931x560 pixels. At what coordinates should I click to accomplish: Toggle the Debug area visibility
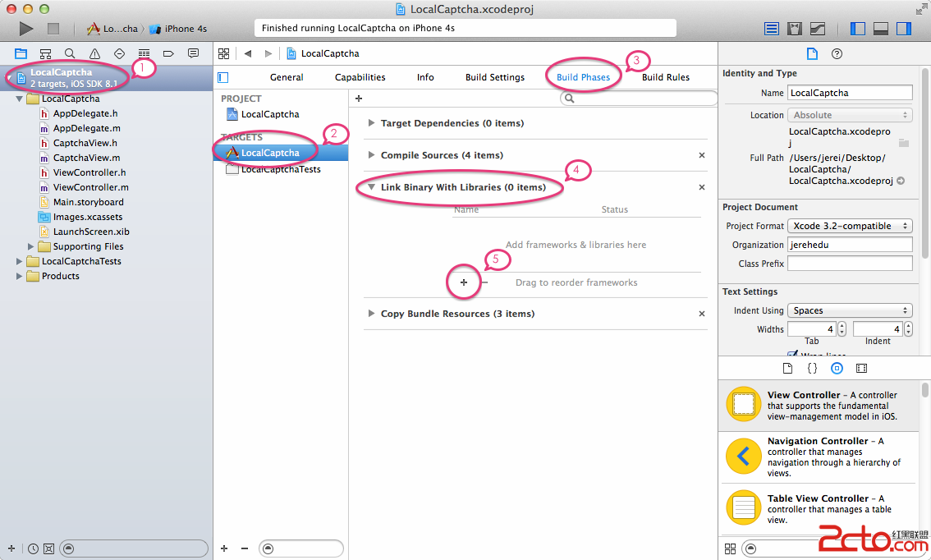tap(881, 29)
